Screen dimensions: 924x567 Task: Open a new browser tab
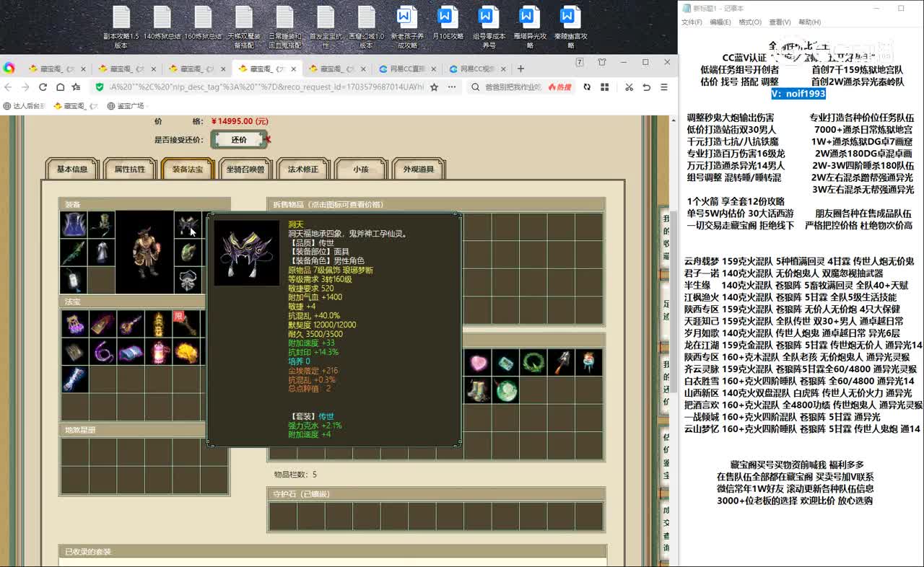click(x=520, y=69)
